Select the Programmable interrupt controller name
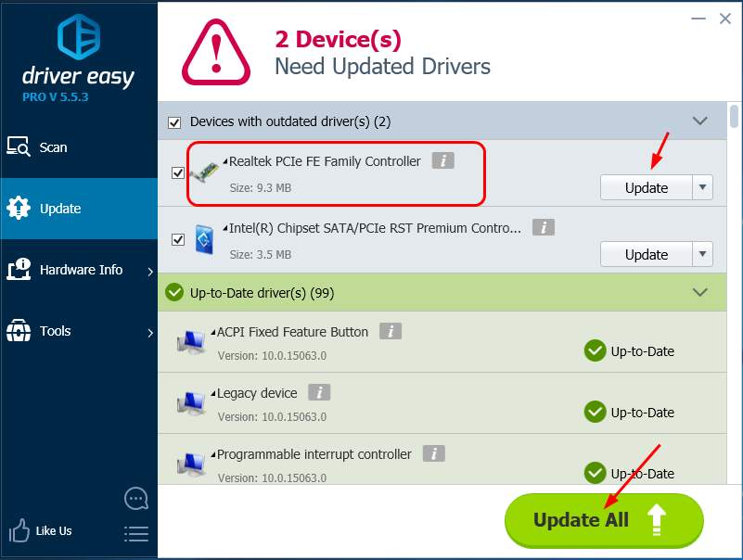The image size is (743, 560). point(314,454)
